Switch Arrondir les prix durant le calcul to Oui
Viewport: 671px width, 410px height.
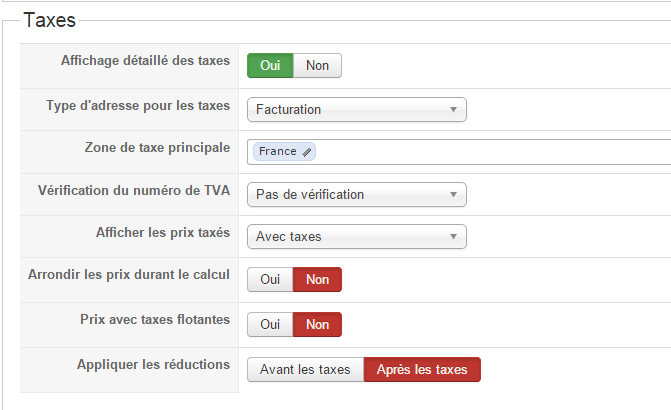270,279
